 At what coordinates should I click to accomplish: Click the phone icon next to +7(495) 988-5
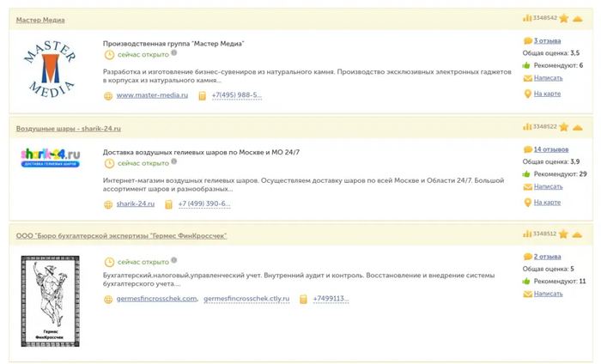tap(203, 96)
